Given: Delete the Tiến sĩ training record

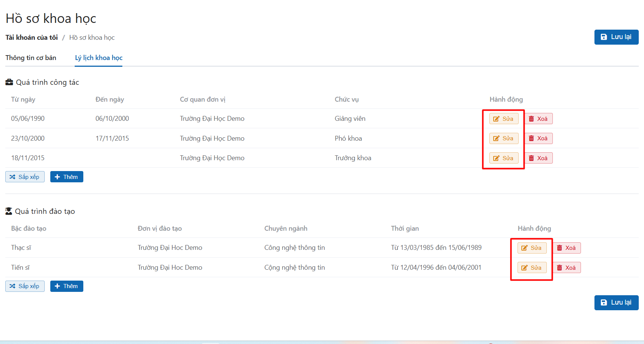Looking at the screenshot, I should point(566,268).
